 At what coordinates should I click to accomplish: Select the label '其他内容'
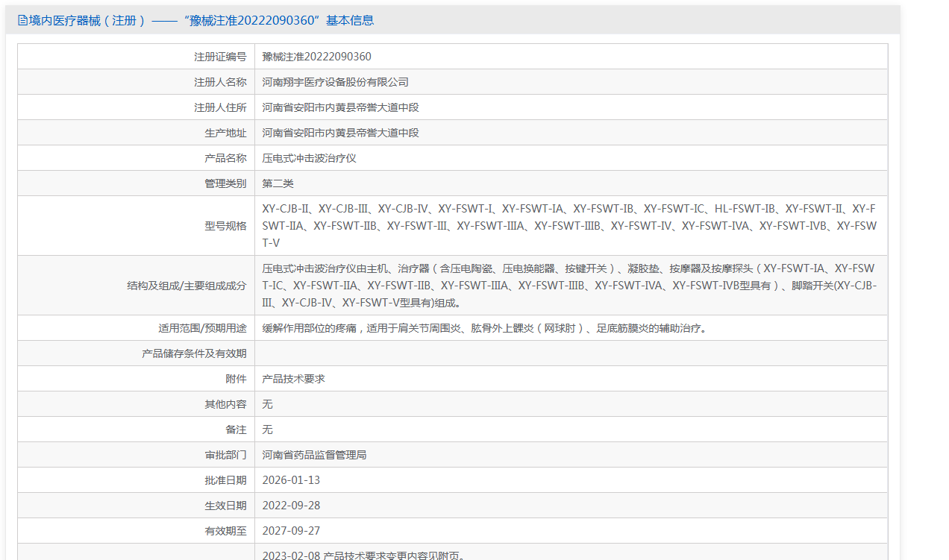(x=225, y=404)
